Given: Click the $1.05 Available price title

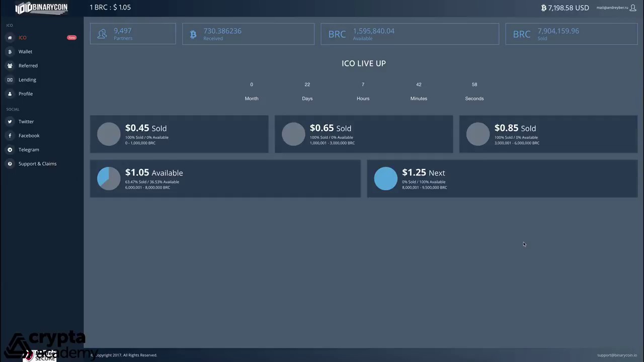Looking at the screenshot, I should coord(154,172).
